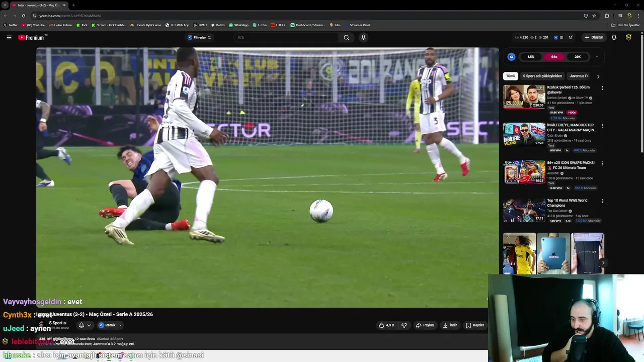Like video with 4,9 B likes
644x362 pixels.
tap(386, 325)
